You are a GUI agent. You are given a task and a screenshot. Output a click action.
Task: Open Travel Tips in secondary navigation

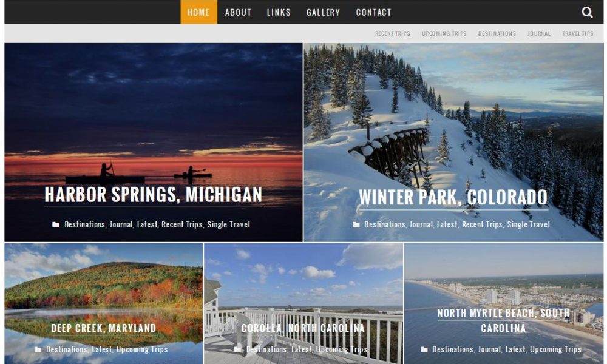578,33
